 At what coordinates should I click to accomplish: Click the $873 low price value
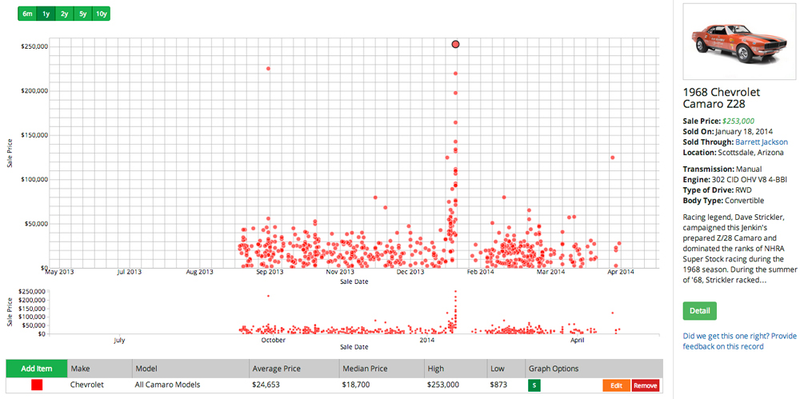[x=498, y=385]
